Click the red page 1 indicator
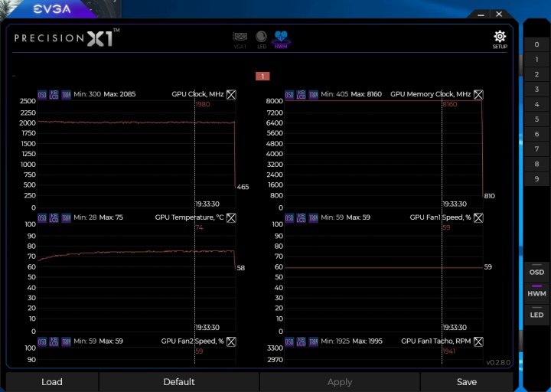Screen dimensions: 551x392 pyautogui.click(x=262, y=77)
